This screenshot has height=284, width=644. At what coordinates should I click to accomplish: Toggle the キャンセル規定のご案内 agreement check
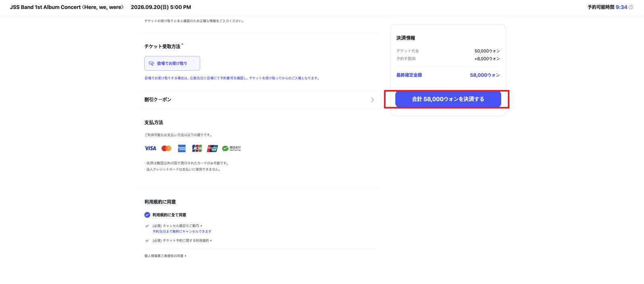pyautogui.click(x=147, y=226)
